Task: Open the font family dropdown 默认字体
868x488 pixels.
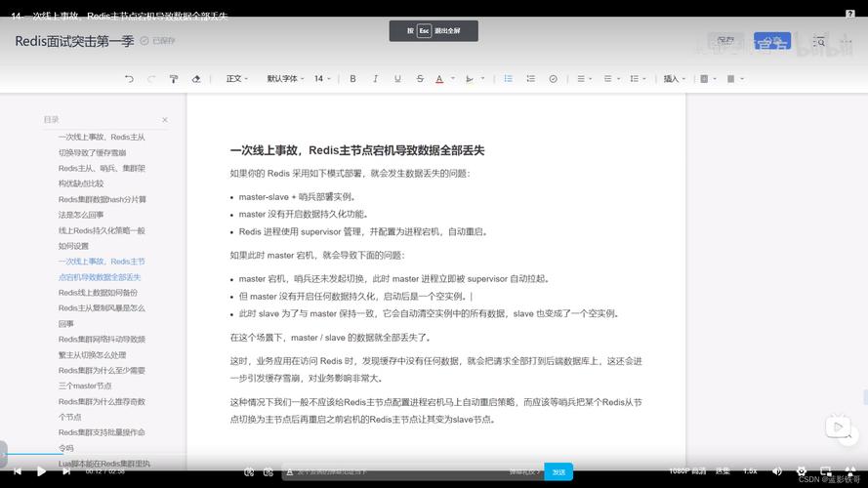Action: [x=286, y=78]
